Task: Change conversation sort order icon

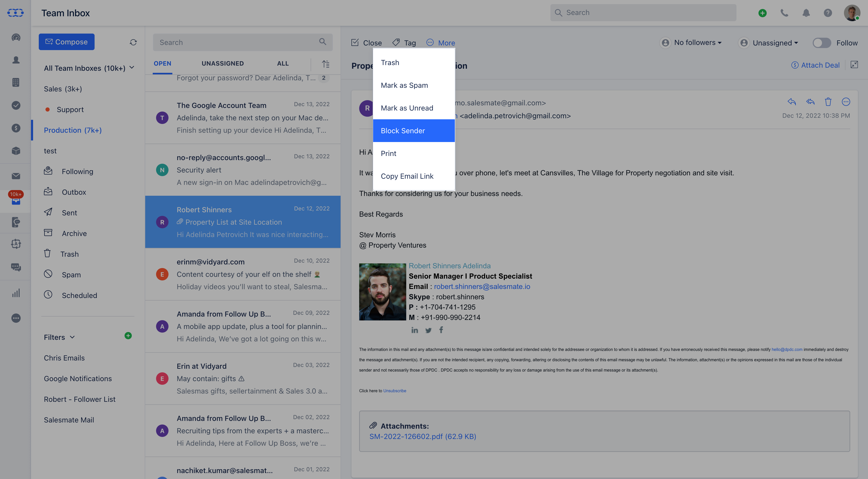Action: 326,64
